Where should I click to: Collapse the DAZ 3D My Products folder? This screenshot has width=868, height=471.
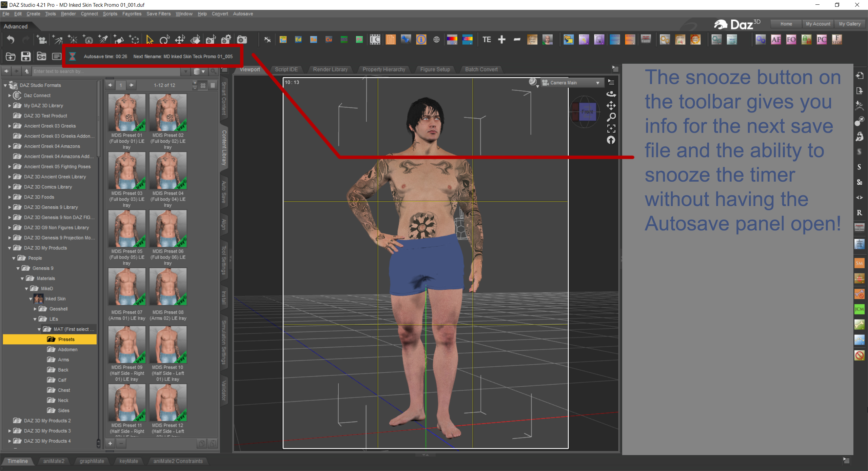(x=9, y=248)
